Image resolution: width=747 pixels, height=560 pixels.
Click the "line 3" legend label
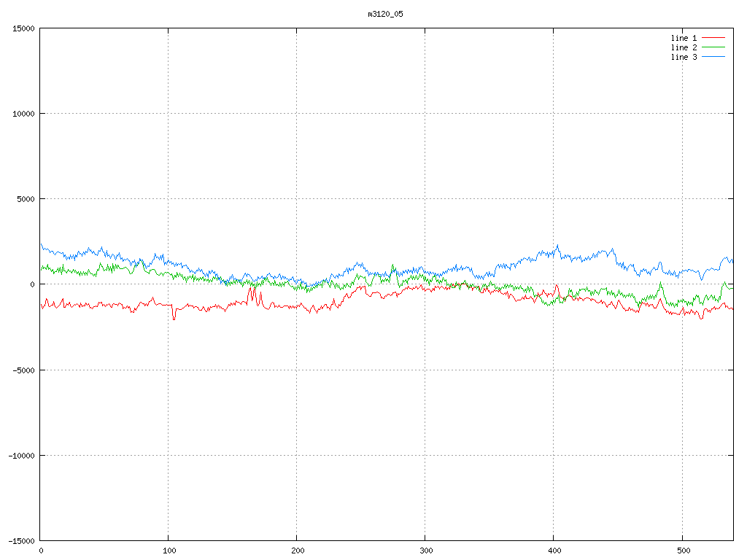click(684, 56)
